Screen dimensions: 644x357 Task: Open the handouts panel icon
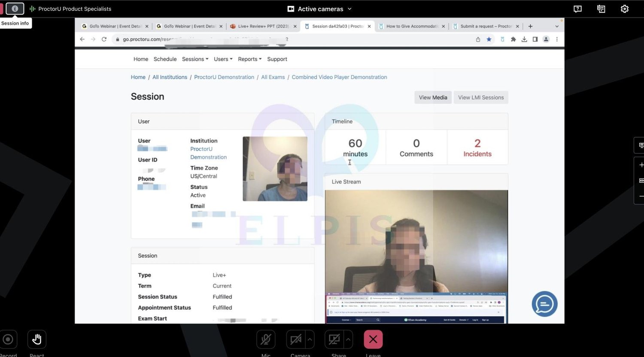point(601,9)
